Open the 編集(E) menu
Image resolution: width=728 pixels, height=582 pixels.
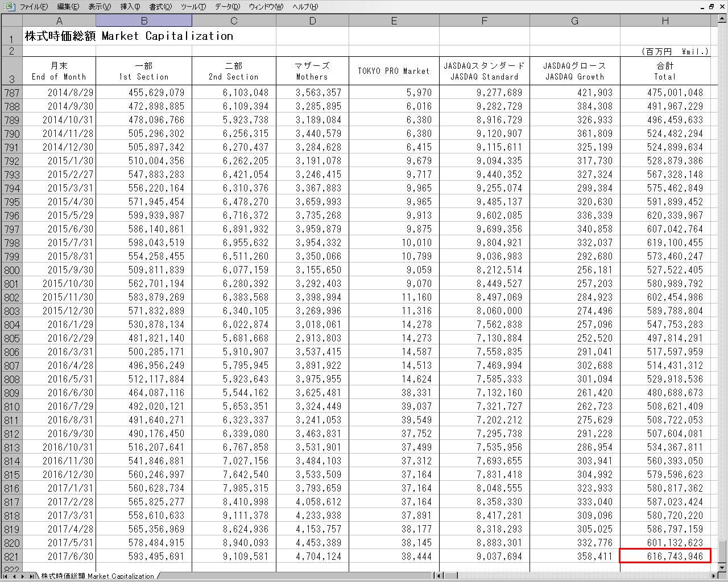[68, 7]
